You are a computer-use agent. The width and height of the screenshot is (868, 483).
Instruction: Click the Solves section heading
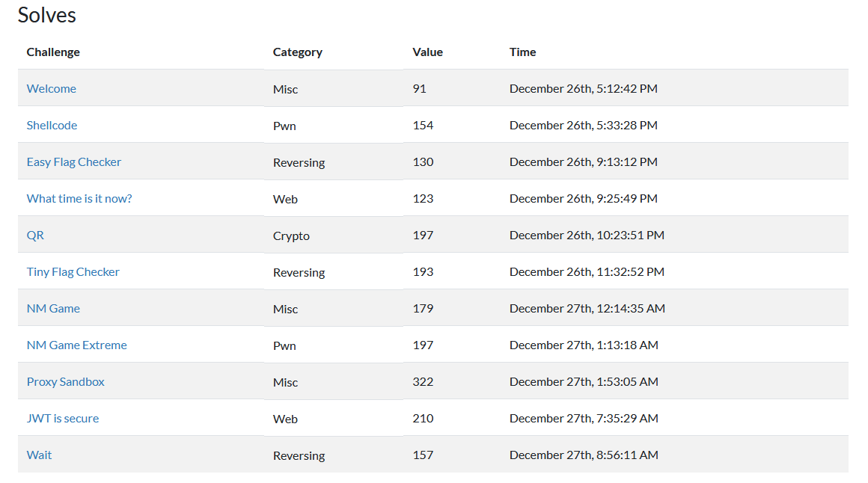tap(46, 15)
